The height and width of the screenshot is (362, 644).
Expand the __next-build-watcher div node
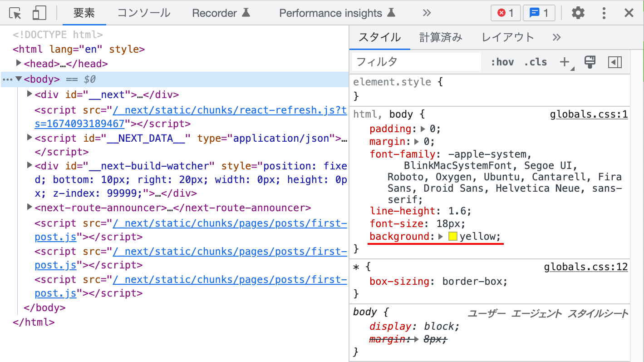[x=29, y=165]
